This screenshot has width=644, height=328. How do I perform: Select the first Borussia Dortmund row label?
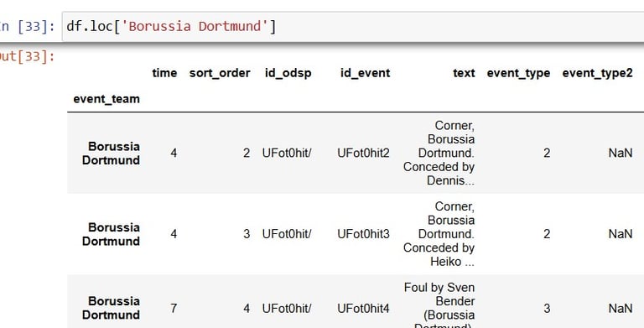coord(111,154)
